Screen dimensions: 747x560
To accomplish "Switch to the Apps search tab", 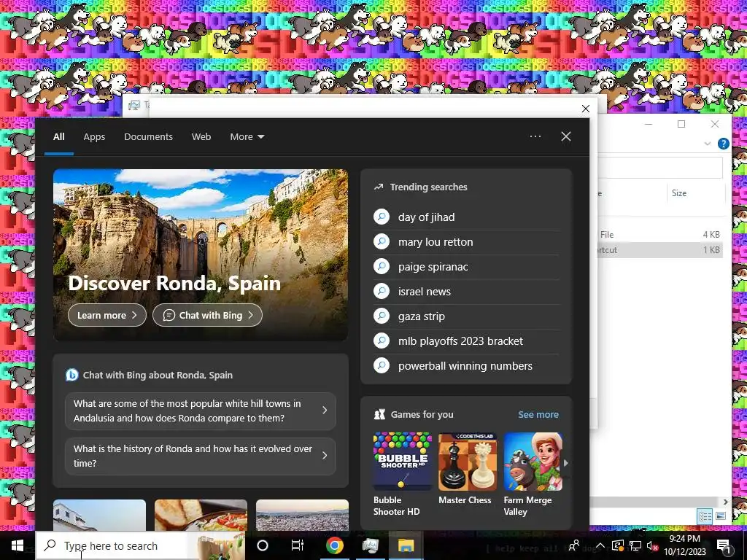I will coord(94,136).
